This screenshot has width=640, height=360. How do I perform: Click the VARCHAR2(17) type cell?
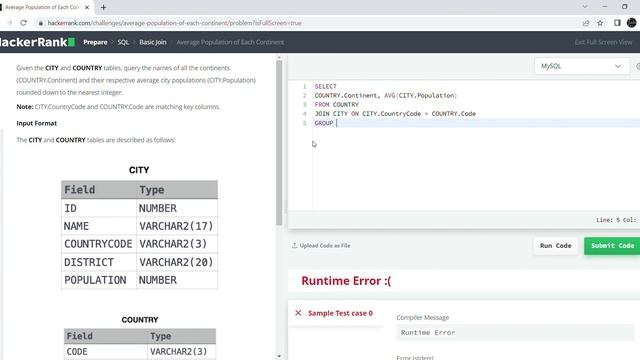(x=176, y=226)
